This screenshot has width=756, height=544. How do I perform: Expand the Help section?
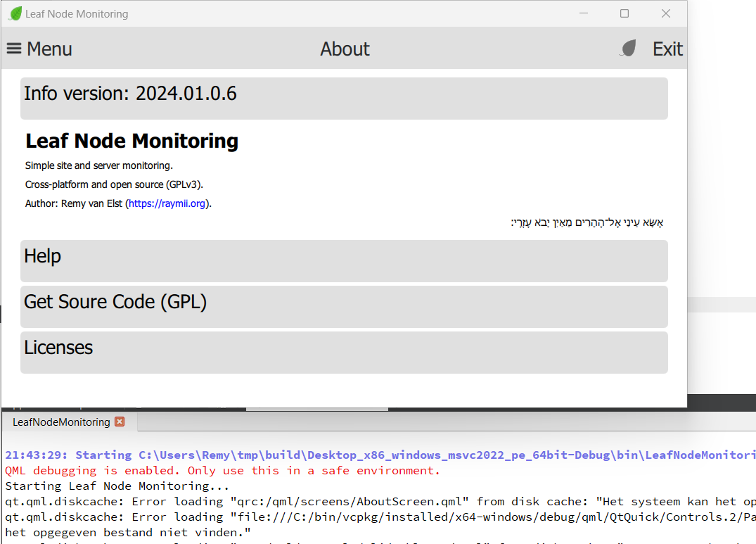(x=344, y=260)
